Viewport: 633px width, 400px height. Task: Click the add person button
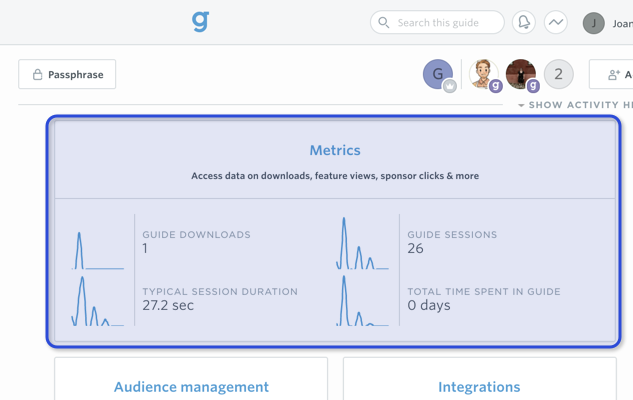click(611, 74)
